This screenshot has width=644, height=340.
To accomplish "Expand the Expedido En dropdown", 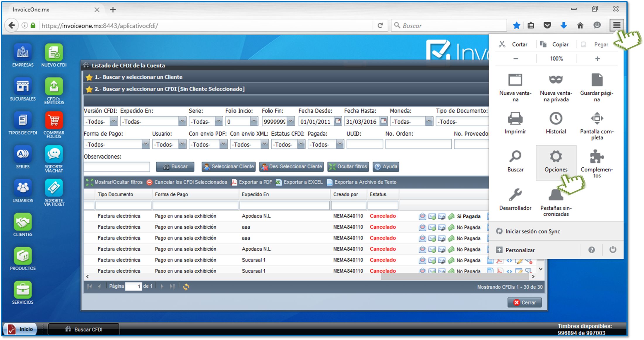I will click(182, 121).
